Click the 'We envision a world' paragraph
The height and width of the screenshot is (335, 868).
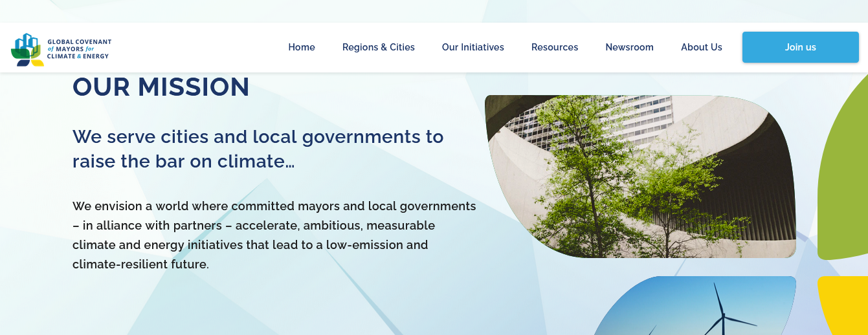(x=274, y=235)
